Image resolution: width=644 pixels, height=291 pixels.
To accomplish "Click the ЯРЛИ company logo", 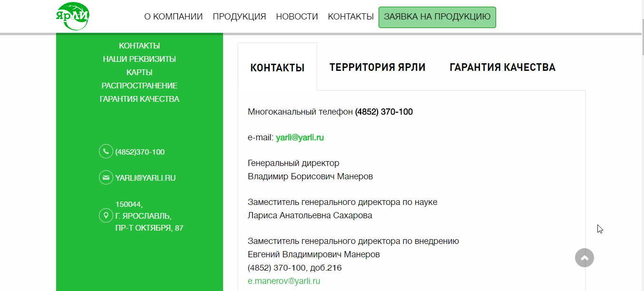I will [x=73, y=15].
